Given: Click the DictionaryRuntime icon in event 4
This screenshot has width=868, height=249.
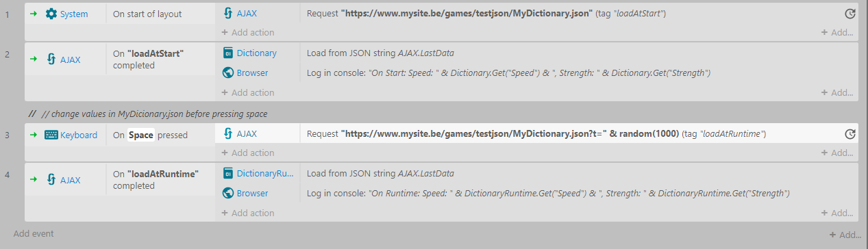Looking at the screenshot, I should click(x=229, y=174).
